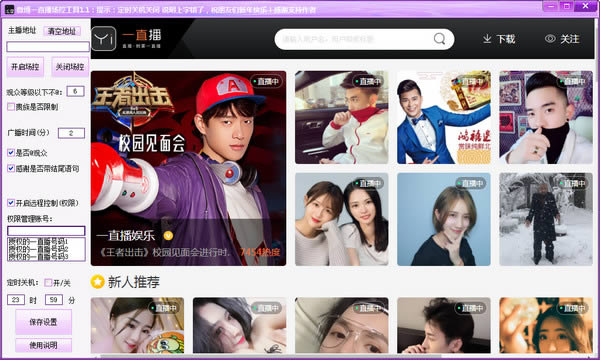
Task: Click the app icon in the title bar
Action: (9, 9)
